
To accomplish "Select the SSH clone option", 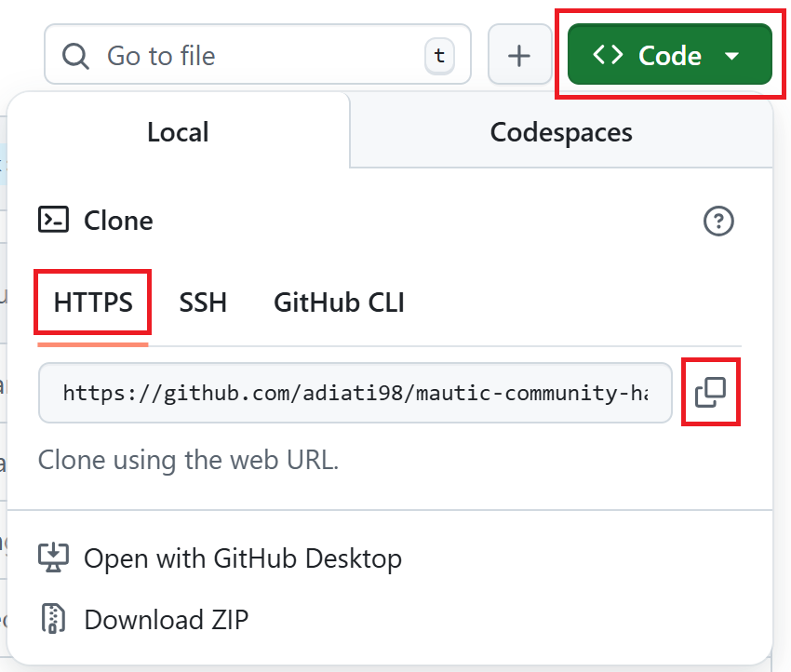I will coord(203,302).
